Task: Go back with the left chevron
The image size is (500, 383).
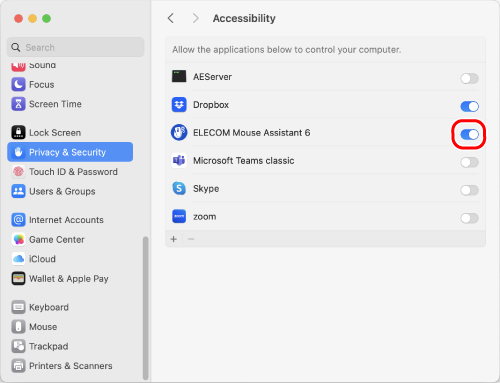Action: tap(171, 18)
